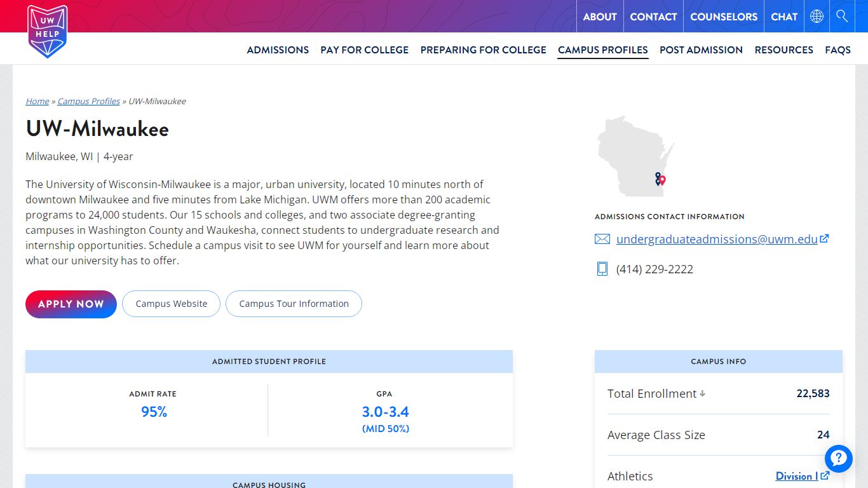
Task: Click the Wisconsin state map
Action: tap(635, 156)
